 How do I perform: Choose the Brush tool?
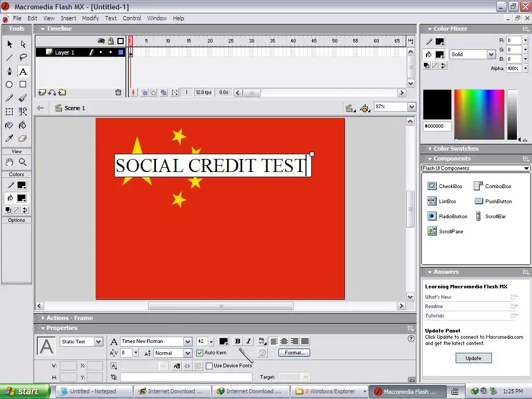pyautogui.click(x=23, y=98)
